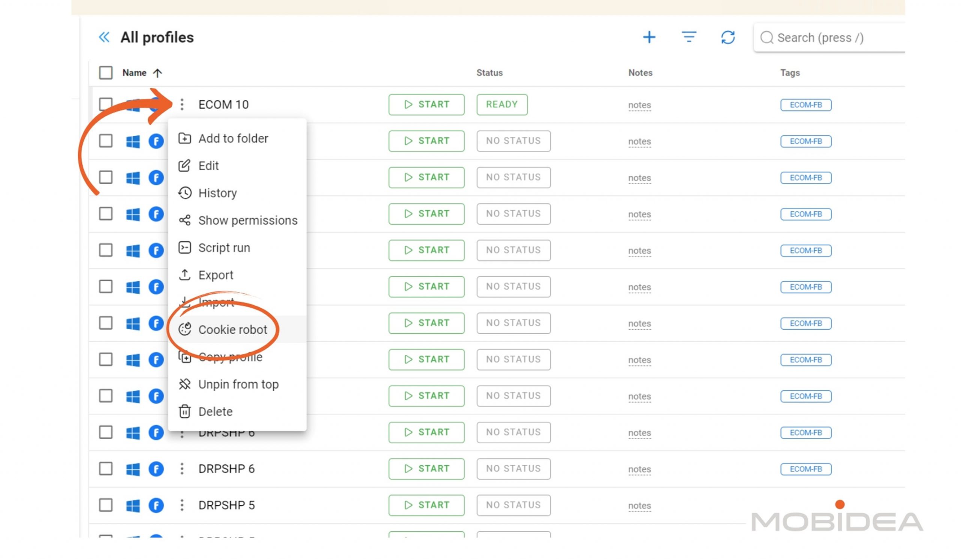Start the ECOM 10 profile

pos(426,104)
